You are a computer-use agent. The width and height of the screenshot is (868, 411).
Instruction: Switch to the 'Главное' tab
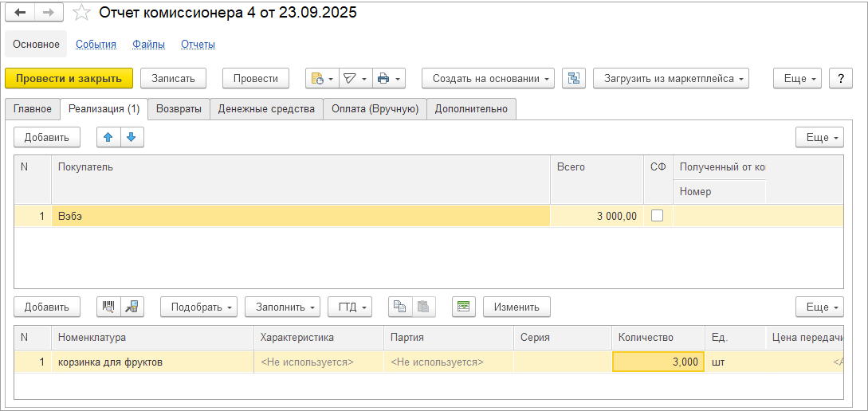coord(33,109)
